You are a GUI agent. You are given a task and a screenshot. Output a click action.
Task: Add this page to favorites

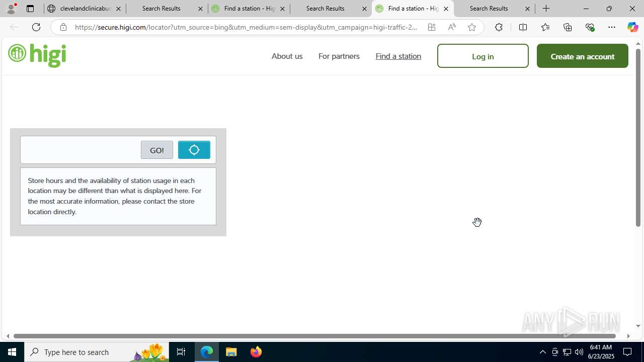pyautogui.click(x=472, y=27)
